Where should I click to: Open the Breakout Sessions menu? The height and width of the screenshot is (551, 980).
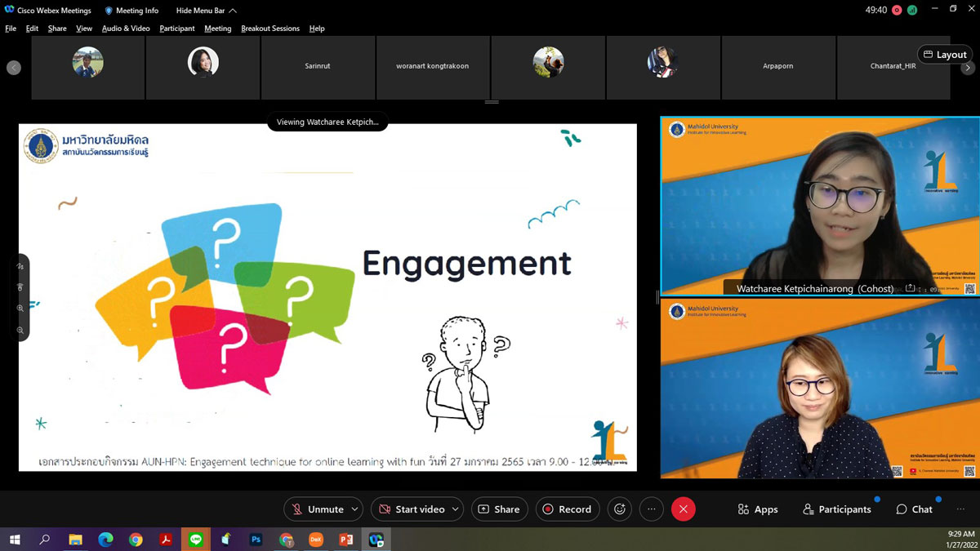[270, 29]
